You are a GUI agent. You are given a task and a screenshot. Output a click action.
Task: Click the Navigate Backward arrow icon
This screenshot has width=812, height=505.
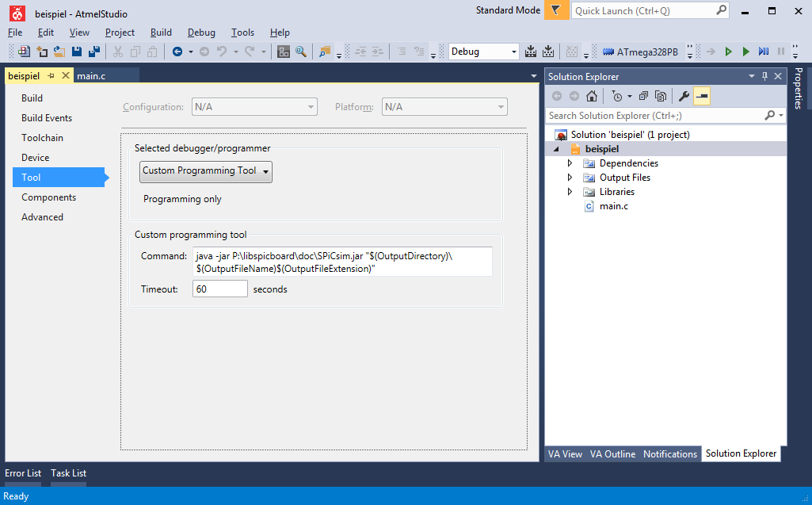point(178,51)
